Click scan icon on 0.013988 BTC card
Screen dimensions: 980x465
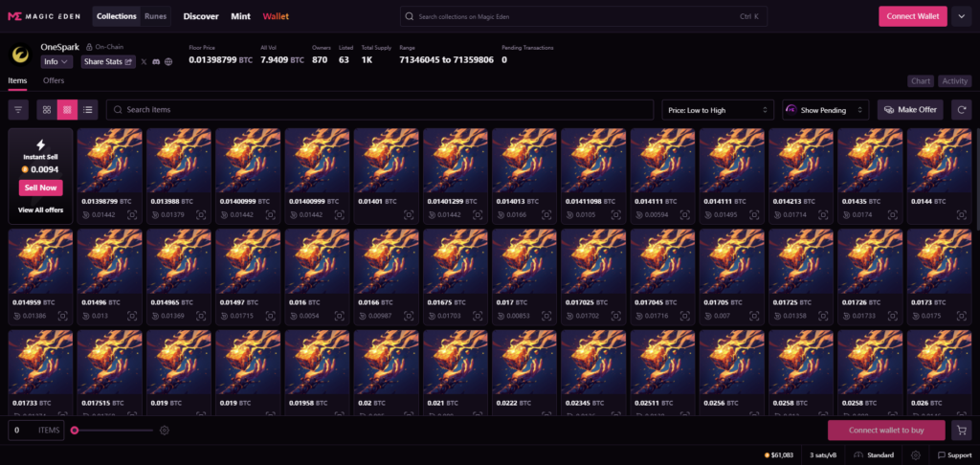point(201,215)
